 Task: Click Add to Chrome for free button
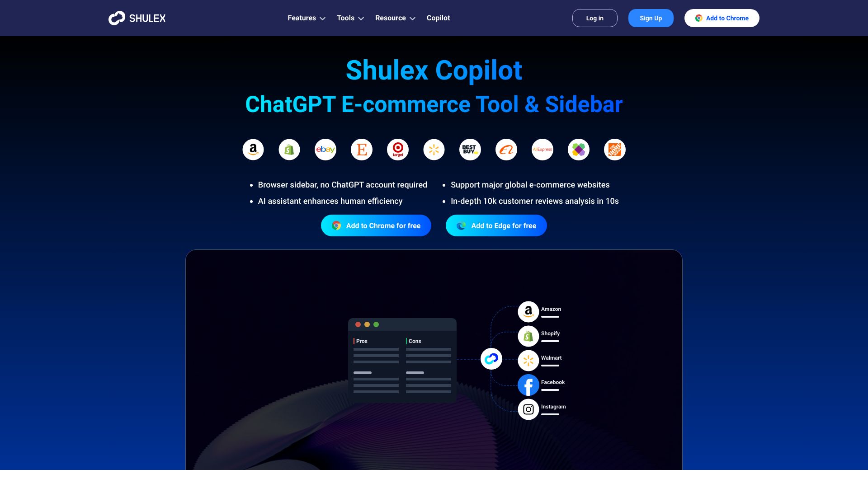pos(376,225)
